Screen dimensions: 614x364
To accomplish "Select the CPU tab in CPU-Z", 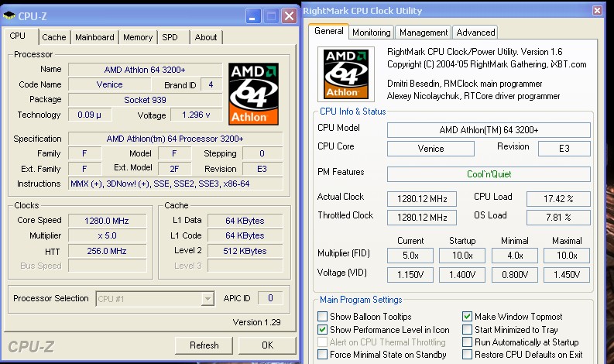I will (18, 36).
